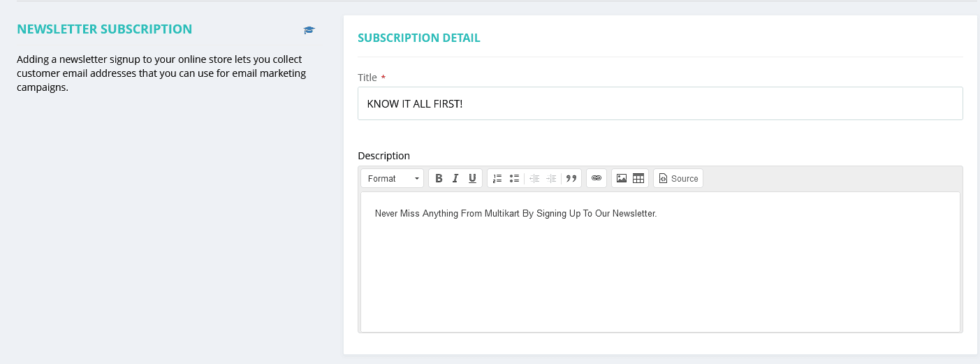Click inside the Description editor text area
The image size is (980, 364).
pos(659,279)
